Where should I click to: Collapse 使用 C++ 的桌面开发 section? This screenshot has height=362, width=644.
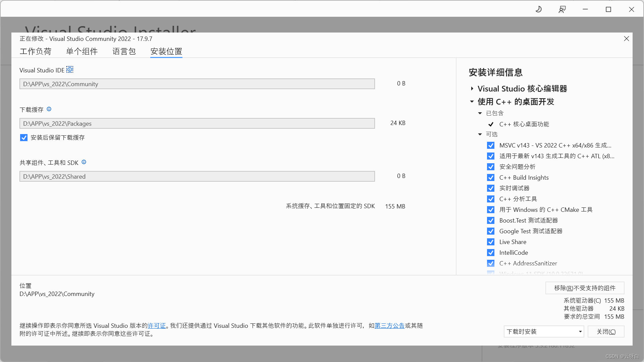point(472,102)
